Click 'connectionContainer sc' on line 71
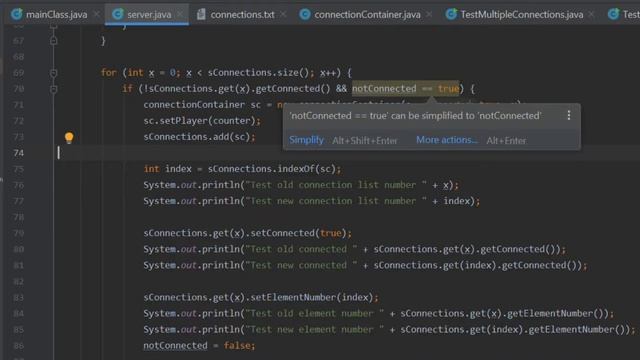Viewport: 640px width, 360px height. [202, 104]
